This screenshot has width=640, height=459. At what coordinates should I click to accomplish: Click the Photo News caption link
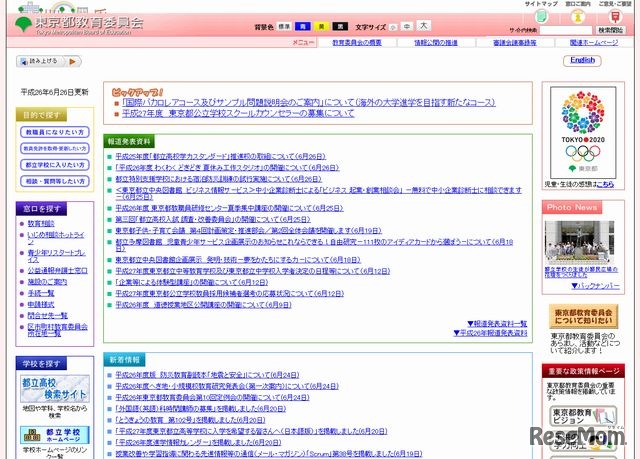coord(581,273)
